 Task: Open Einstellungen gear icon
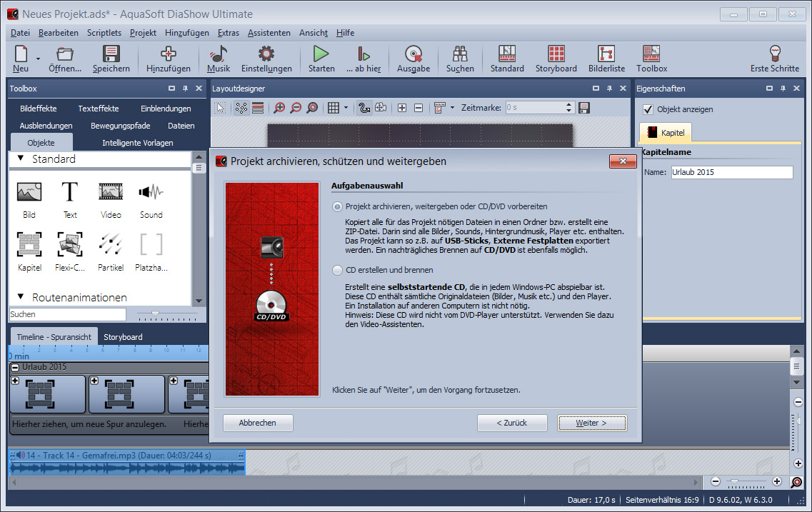pos(266,59)
